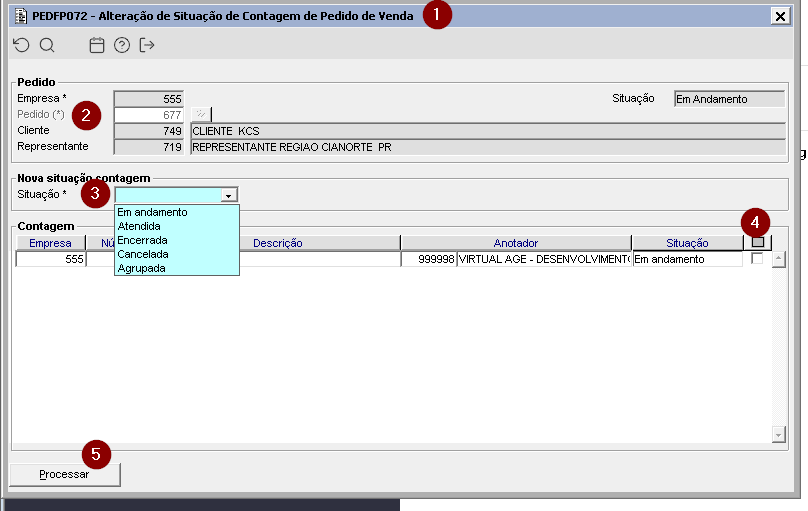
Task: Click the Cliente code field 749
Action: tap(148, 131)
